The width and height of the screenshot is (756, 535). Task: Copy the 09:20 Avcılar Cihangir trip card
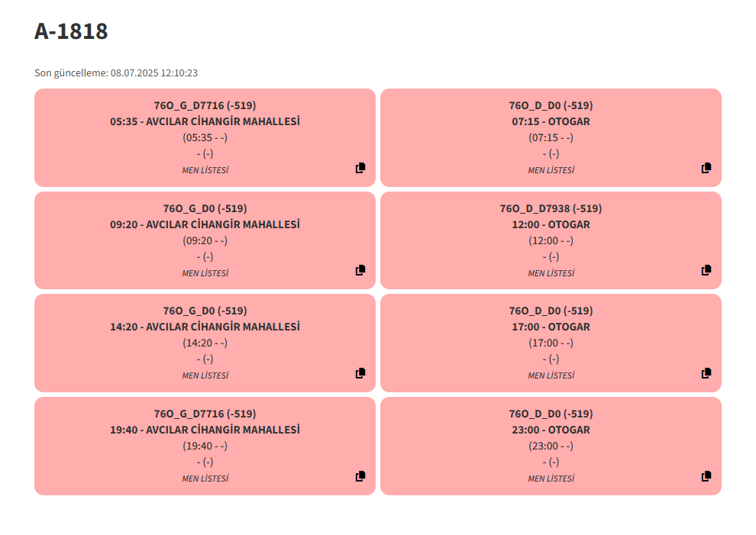coord(360,270)
